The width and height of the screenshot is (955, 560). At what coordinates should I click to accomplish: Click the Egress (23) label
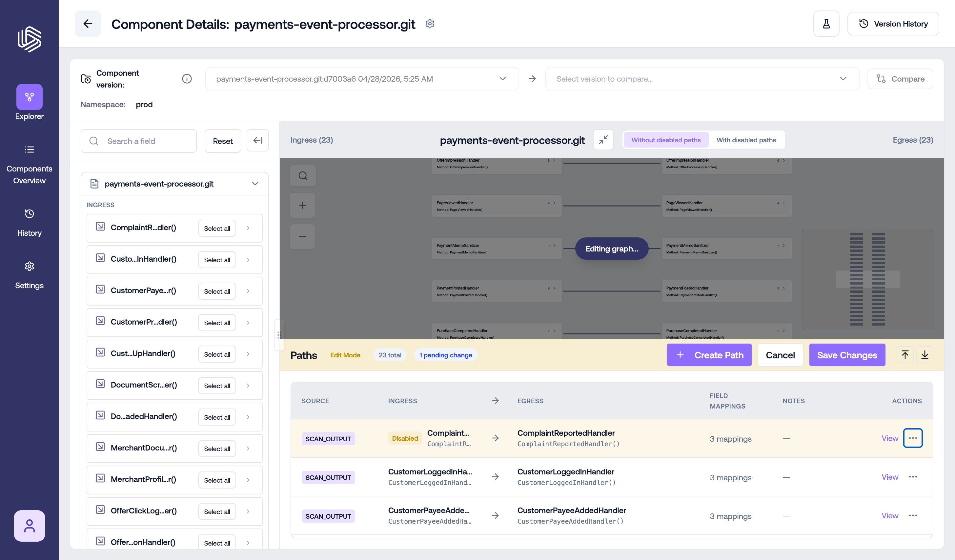tap(913, 140)
